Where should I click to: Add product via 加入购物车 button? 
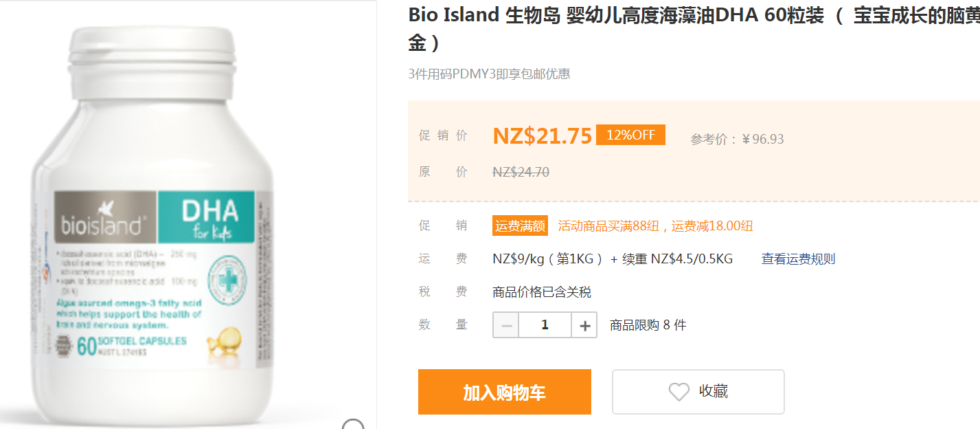(504, 392)
